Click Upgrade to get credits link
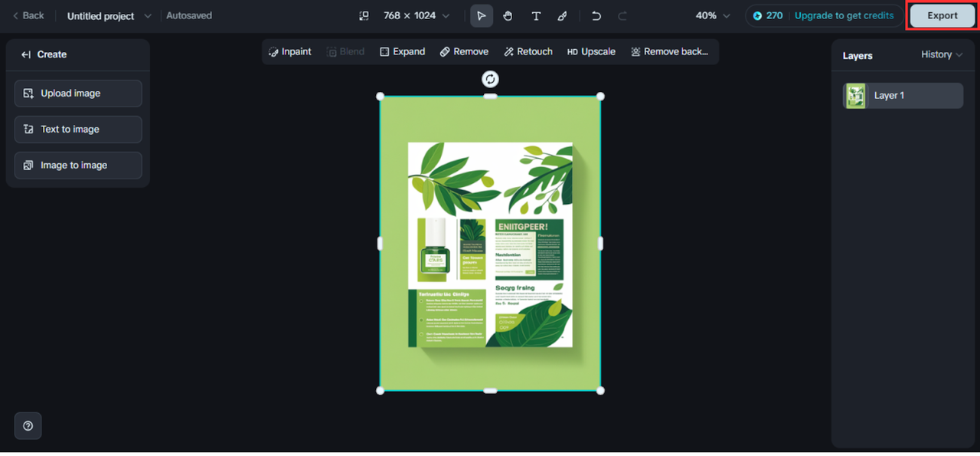Screen dimensions: 980x456 pos(844,15)
